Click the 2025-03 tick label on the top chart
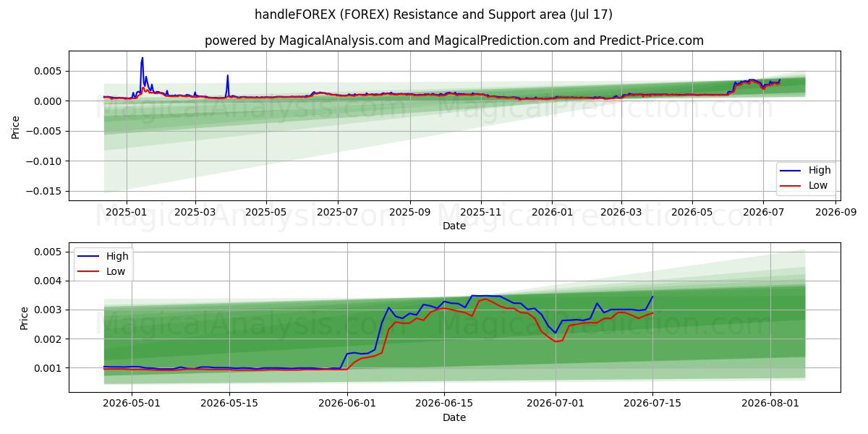 195,212
